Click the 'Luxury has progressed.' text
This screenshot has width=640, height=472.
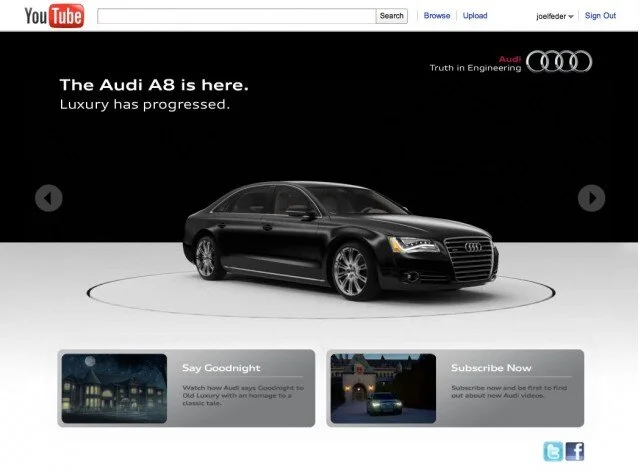144,105
